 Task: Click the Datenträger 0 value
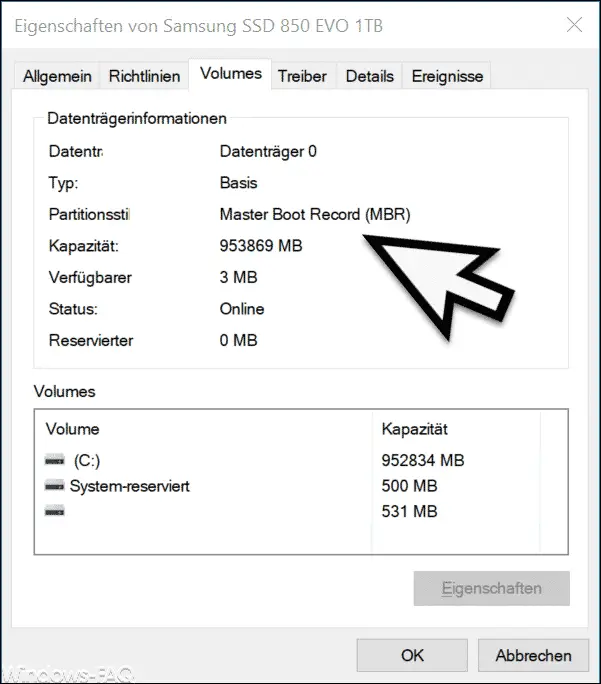point(268,152)
